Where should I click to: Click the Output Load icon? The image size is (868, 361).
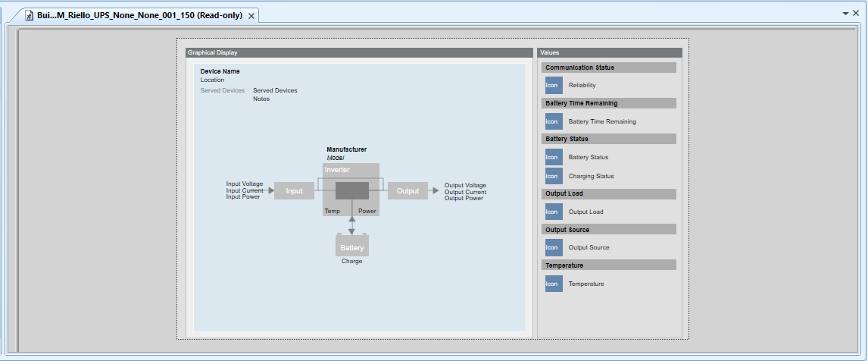pyautogui.click(x=554, y=212)
